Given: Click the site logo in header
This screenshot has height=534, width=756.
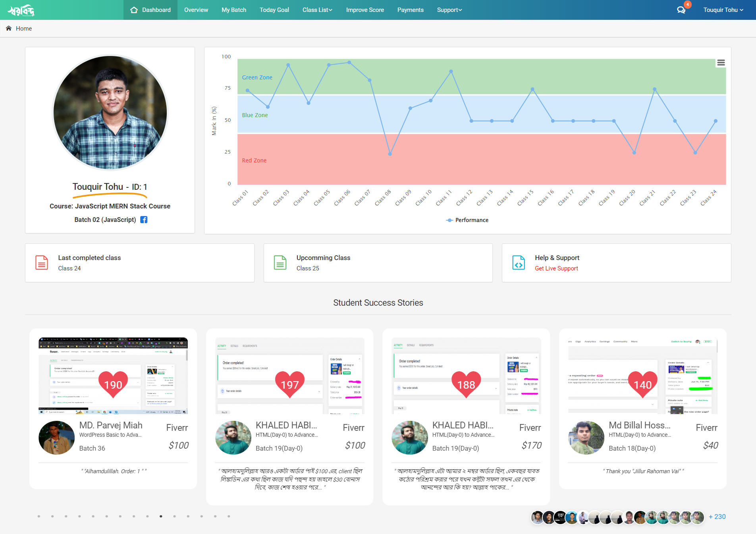Looking at the screenshot, I should pyautogui.click(x=21, y=10).
